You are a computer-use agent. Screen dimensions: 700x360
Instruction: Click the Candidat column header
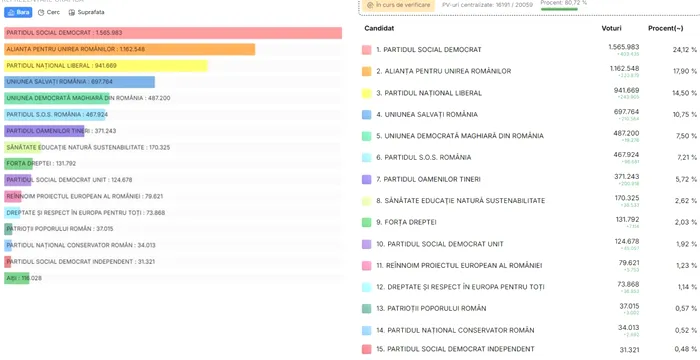[x=379, y=28]
